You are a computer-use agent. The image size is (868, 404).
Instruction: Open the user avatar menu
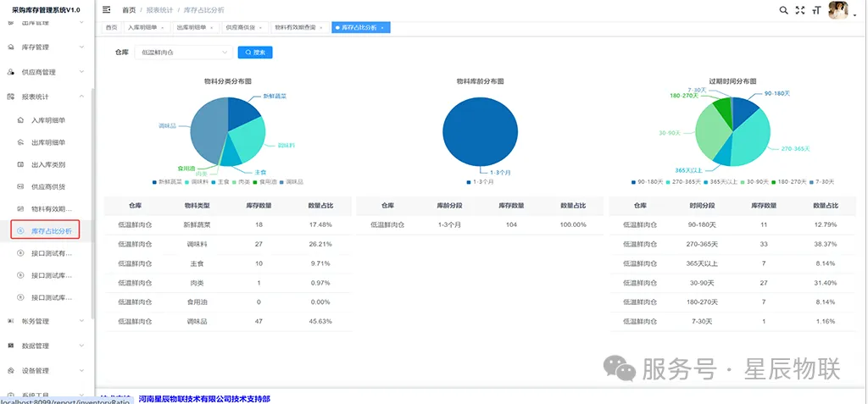tap(837, 10)
